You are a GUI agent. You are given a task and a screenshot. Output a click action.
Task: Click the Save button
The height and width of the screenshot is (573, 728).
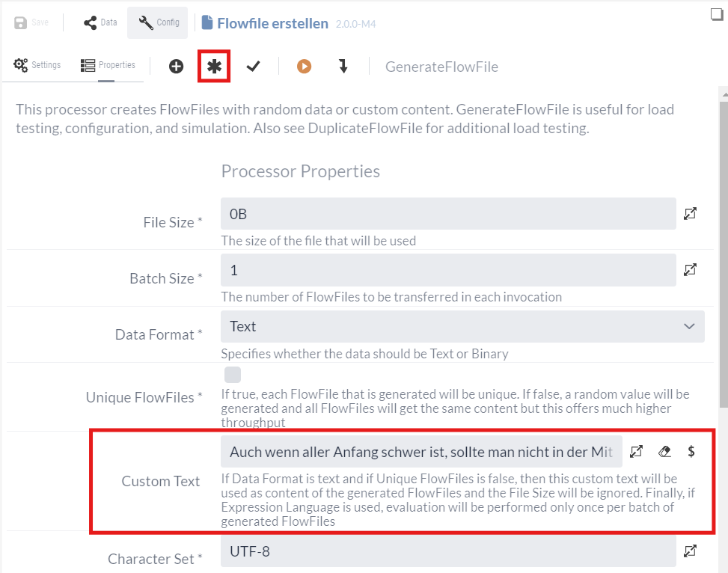coord(31,22)
